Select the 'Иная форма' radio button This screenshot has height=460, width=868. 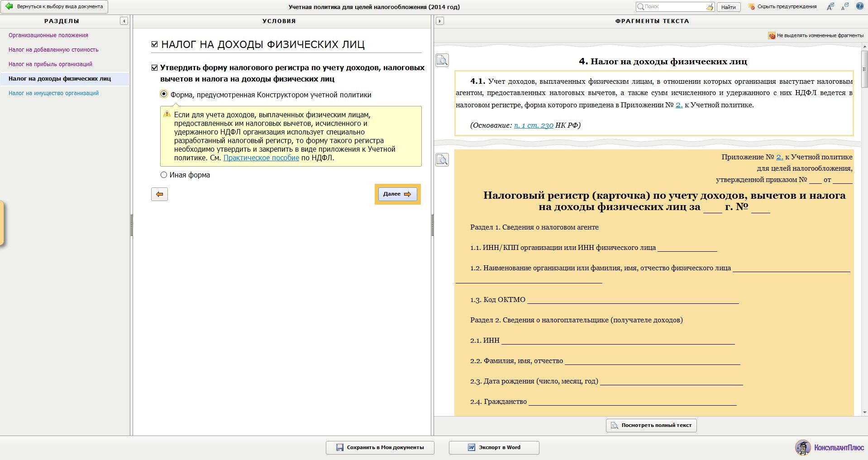click(x=164, y=175)
